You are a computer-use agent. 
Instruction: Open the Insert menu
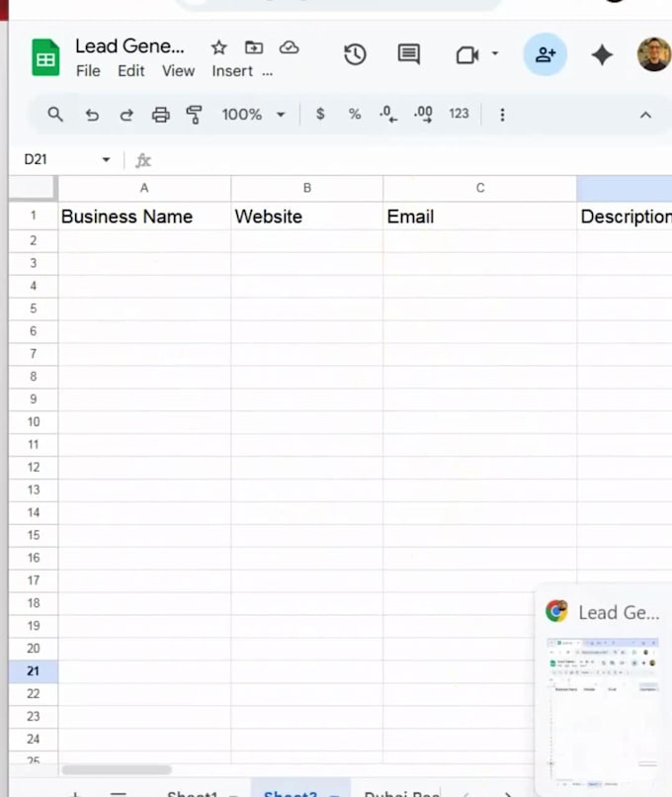point(232,71)
